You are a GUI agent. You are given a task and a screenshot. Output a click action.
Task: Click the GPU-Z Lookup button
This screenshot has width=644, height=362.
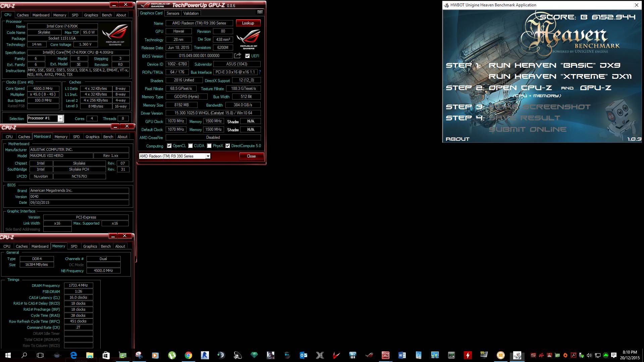248,23
